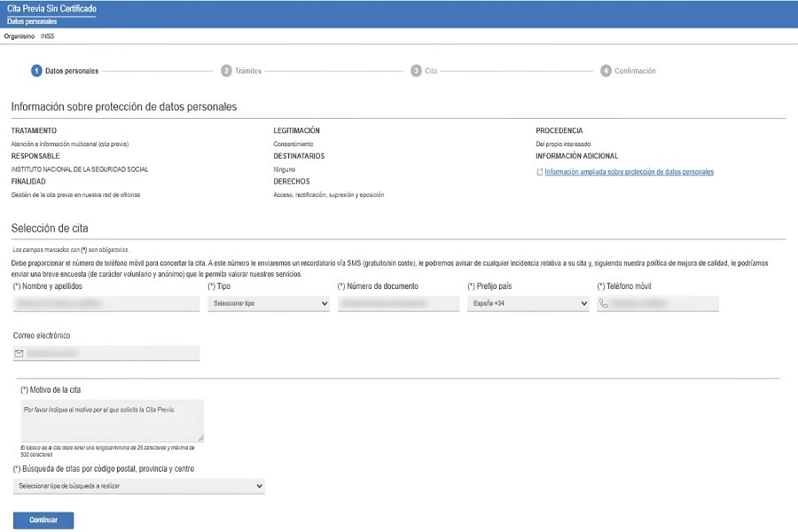
Task: Select the Datos personales step label
Action: (x=72, y=71)
